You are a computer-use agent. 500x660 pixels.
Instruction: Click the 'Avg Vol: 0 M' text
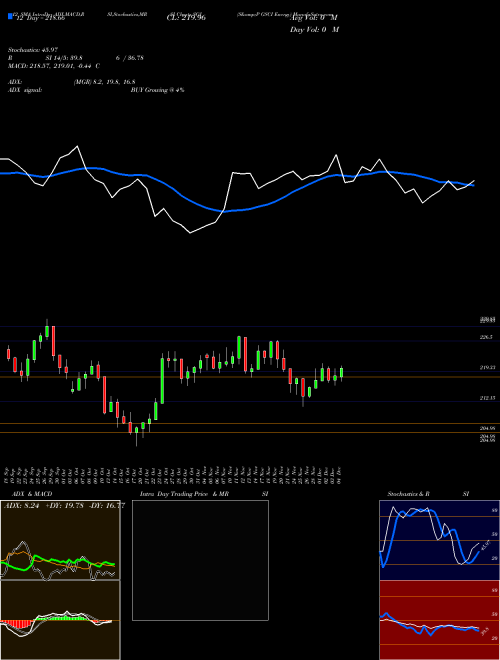coord(314,18)
